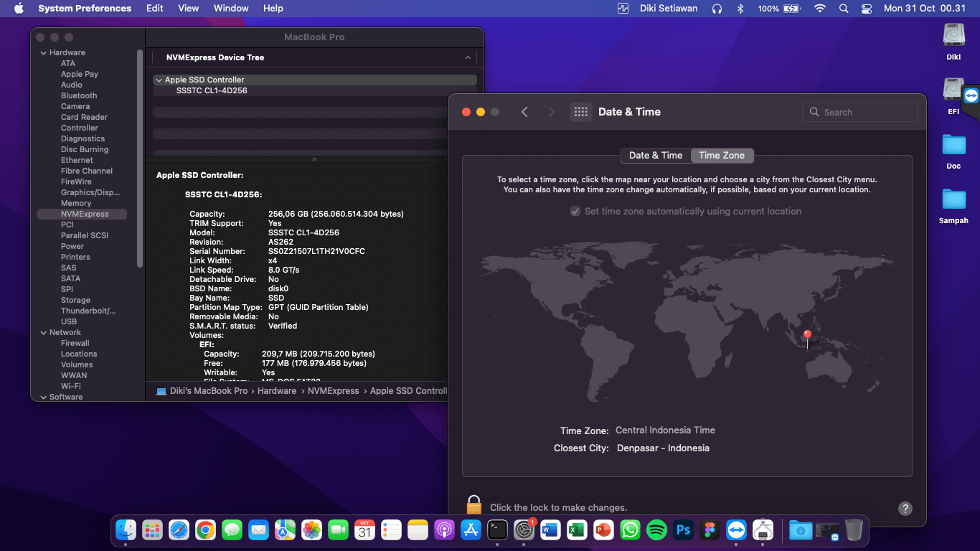Viewport: 980px width, 551px height.
Task: Collapse the Apple SSD Controller tree row
Action: [x=159, y=80]
